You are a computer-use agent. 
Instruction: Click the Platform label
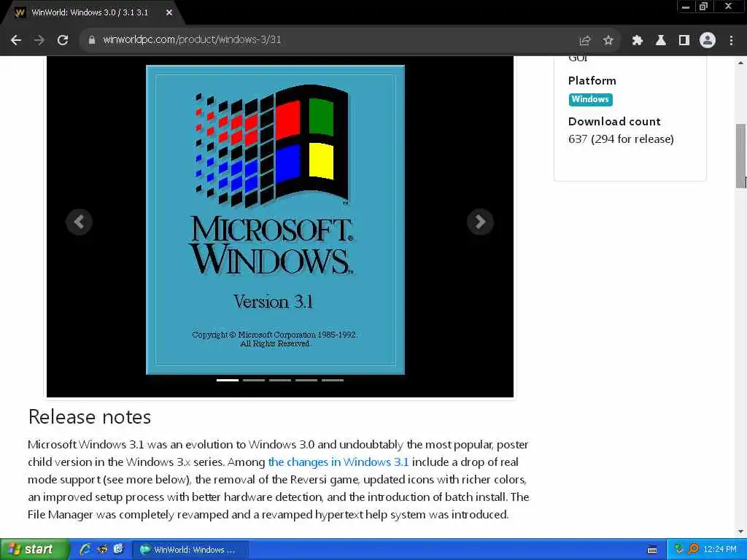(592, 80)
